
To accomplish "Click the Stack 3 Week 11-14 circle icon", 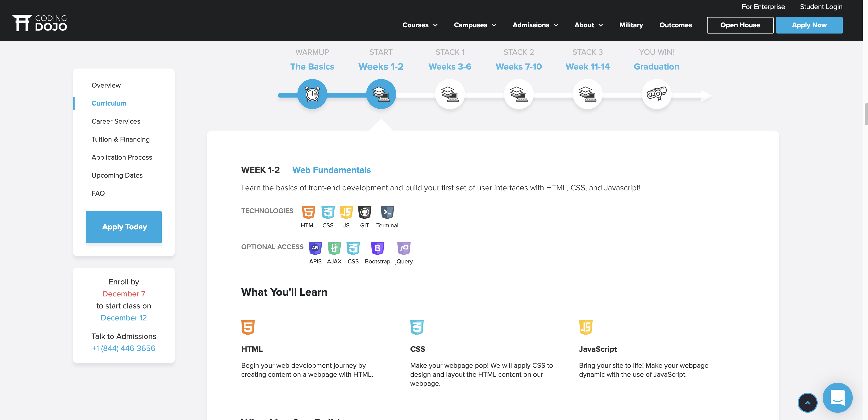I will [x=587, y=94].
